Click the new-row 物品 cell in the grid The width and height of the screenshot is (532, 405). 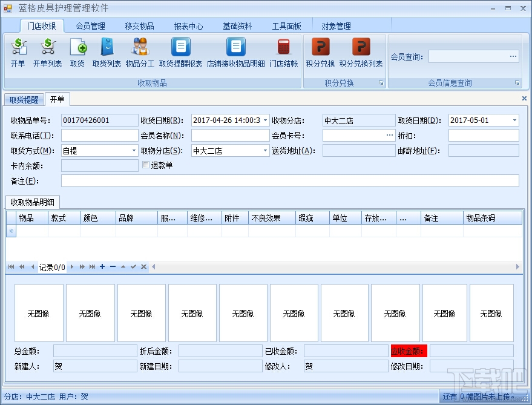coord(32,231)
